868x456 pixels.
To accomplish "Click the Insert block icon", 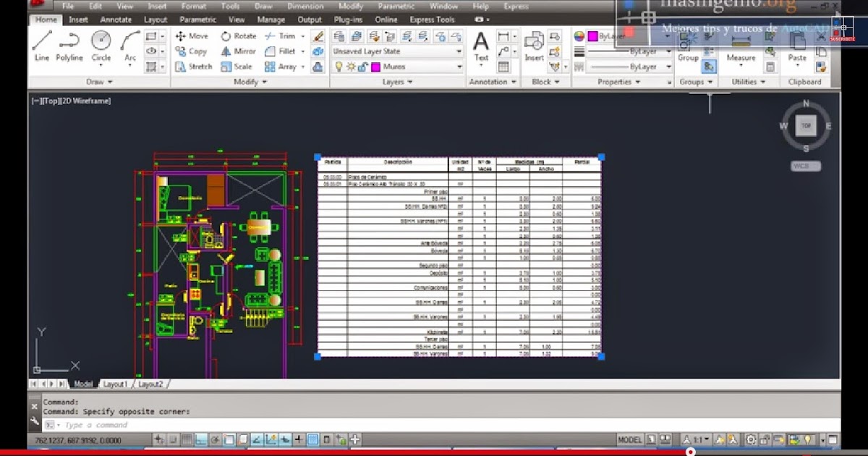I will click(x=534, y=43).
